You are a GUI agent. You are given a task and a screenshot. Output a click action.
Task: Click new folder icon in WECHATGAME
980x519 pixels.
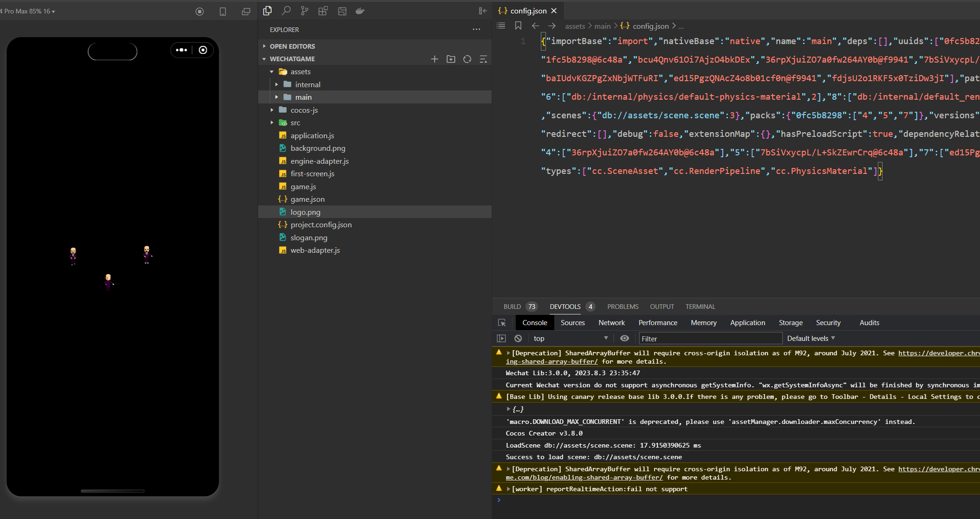[x=451, y=59]
